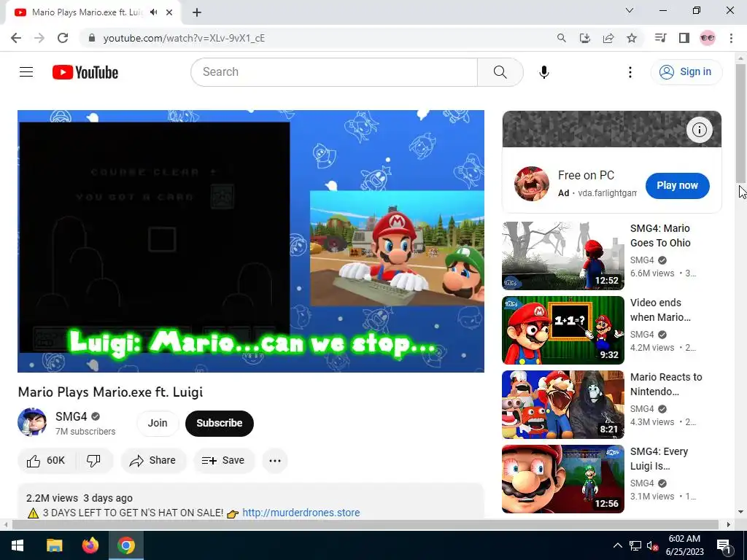Open Chrome zoom search icon in address bar
This screenshot has height=560, width=747.
point(562,38)
